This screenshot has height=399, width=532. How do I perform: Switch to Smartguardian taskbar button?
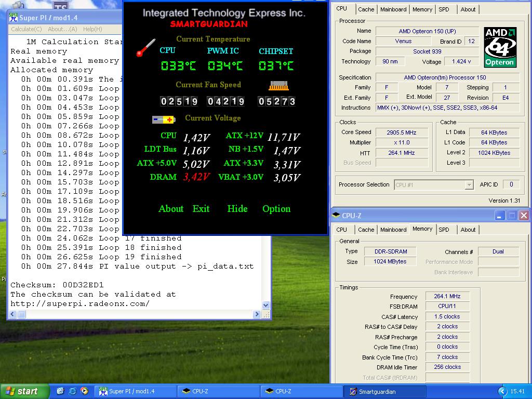pos(385,391)
